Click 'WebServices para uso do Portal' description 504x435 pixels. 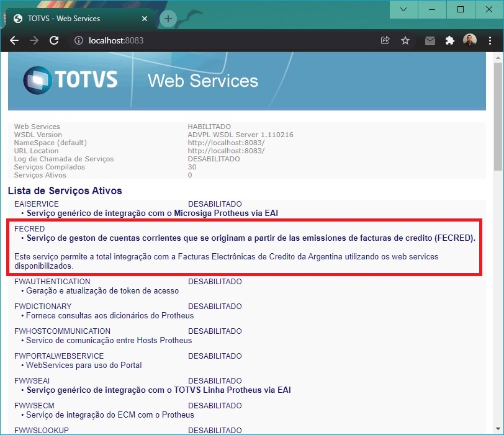pyautogui.click(x=84, y=365)
